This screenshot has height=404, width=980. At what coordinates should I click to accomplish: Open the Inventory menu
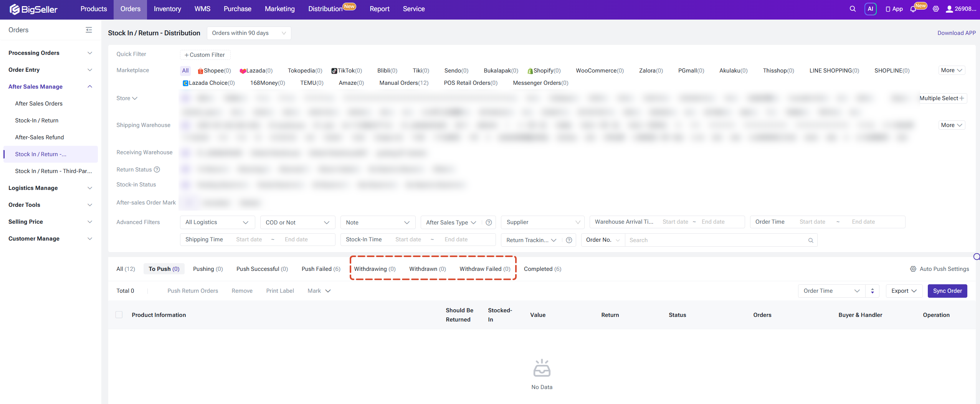(x=167, y=9)
